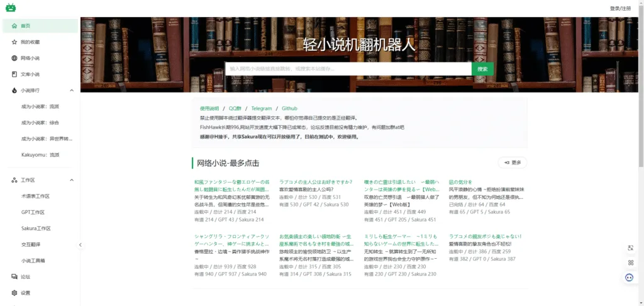Click the green robot logo icon

click(x=11, y=8)
